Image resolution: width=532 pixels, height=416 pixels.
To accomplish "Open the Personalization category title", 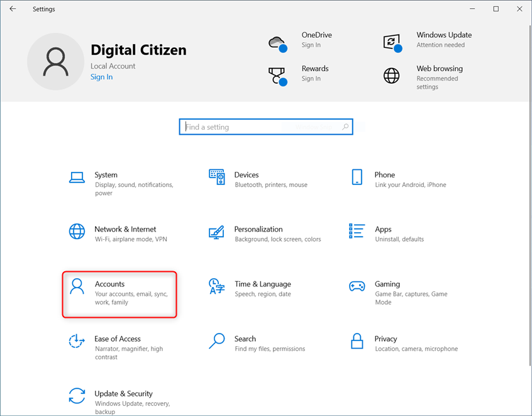I will pos(258,229).
